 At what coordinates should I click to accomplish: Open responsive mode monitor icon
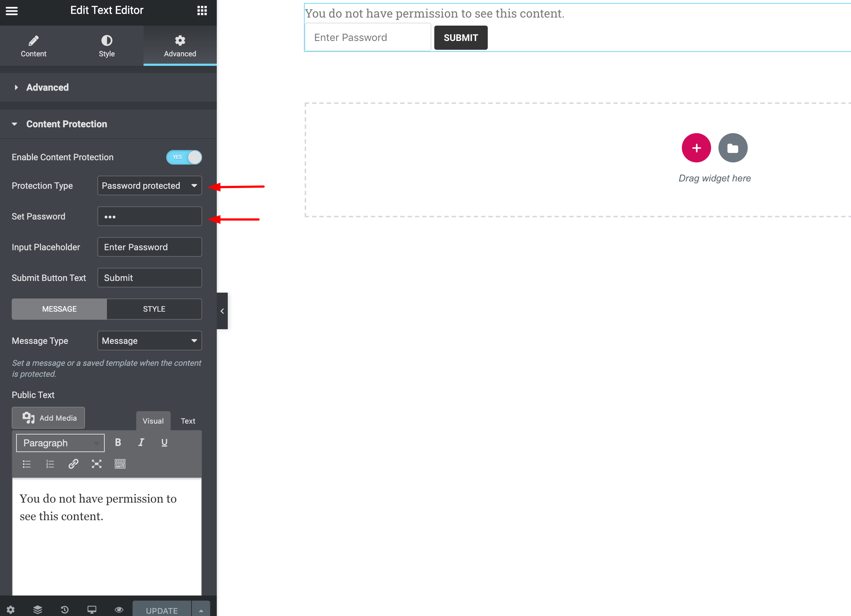pos(92,609)
